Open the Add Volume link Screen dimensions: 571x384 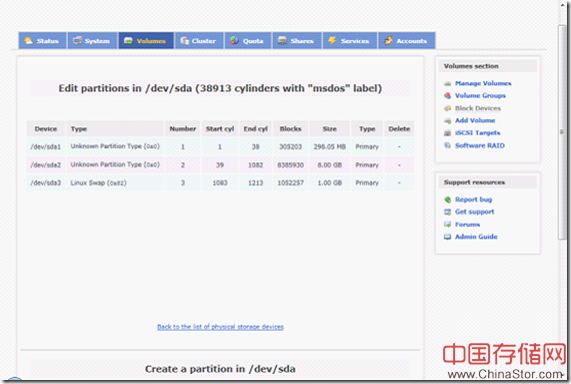475,121
